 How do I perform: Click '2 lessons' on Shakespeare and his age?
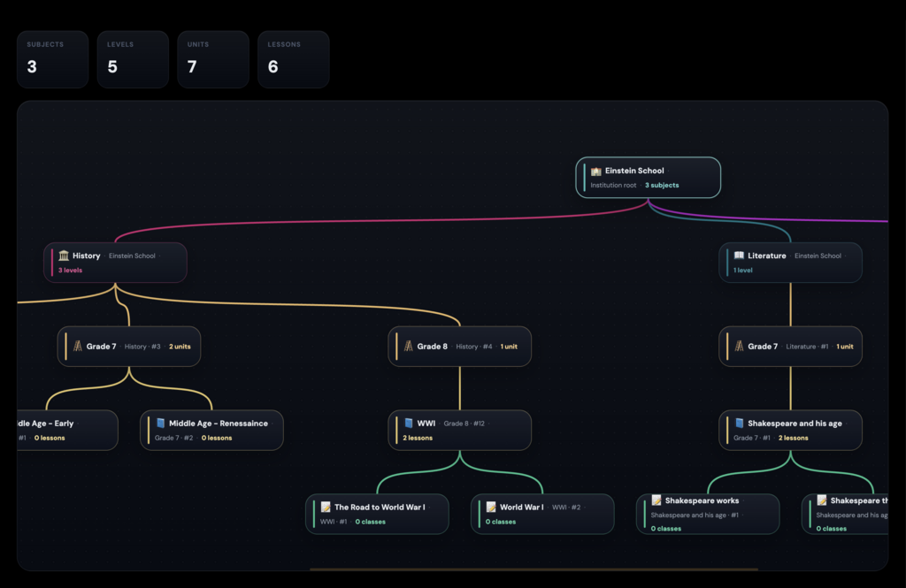coord(794,438)
